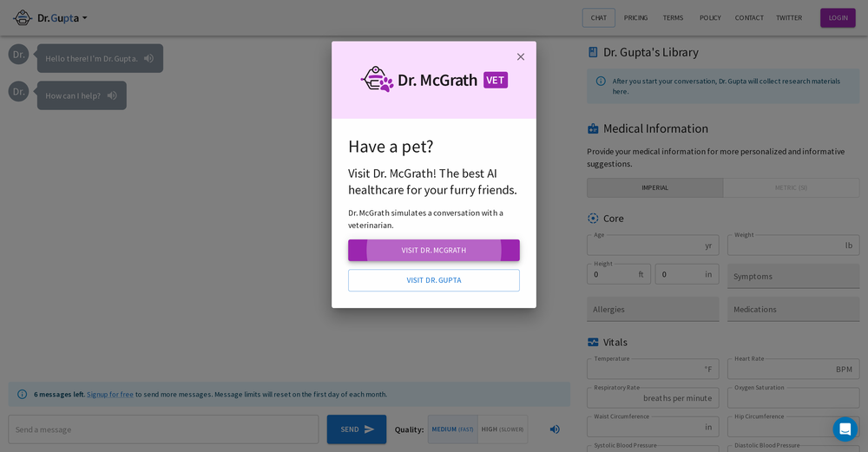Open the support chat bubble widget

coord(845,429)
